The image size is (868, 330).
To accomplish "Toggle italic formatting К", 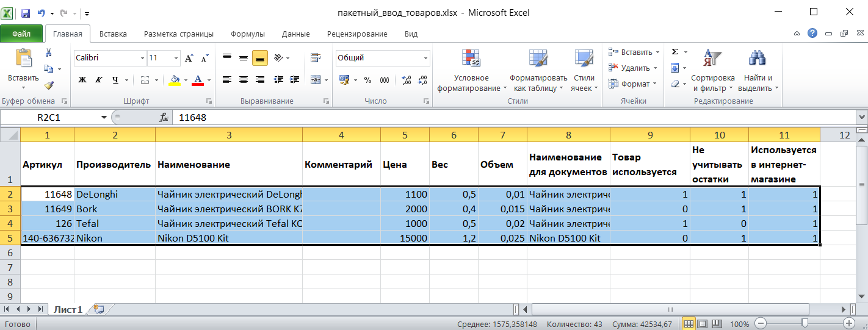I will coord(98,80).
